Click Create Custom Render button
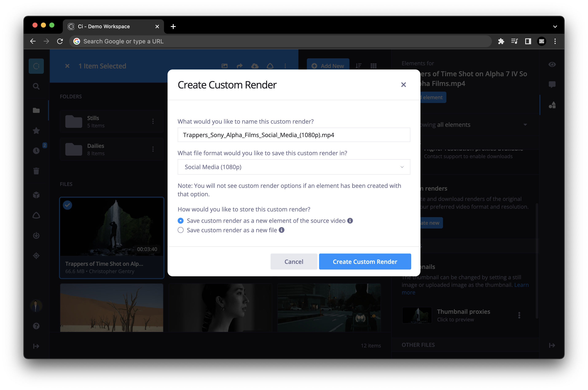 point(365,262)
